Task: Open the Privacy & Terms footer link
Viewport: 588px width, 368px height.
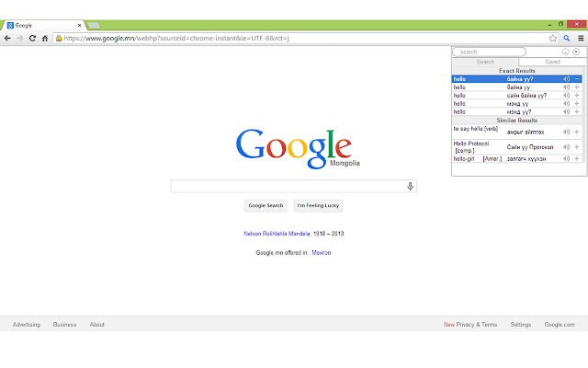Action: [477, 325]
